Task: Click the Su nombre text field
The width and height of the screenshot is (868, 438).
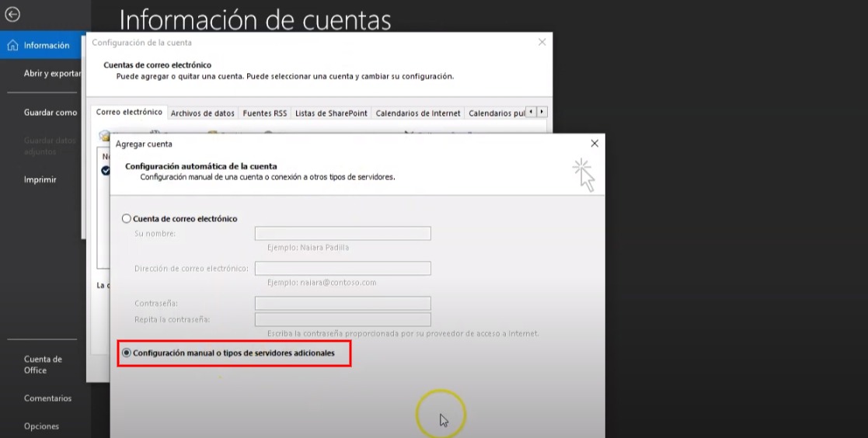Action: click(343, 234)
